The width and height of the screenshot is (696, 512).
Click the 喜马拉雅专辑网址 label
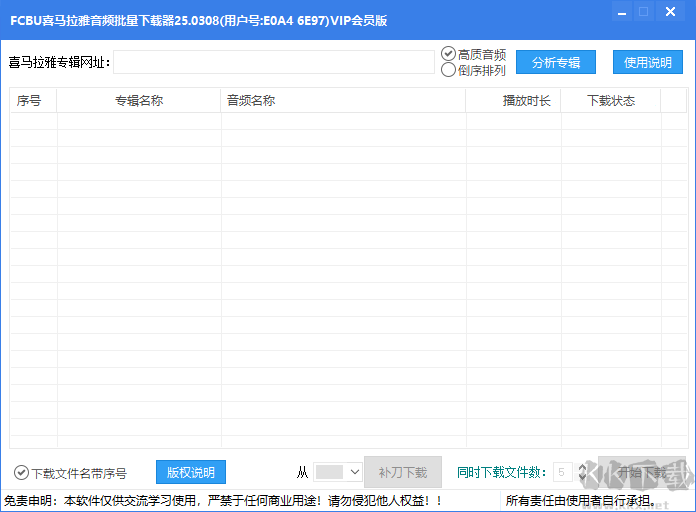tap(59, 62)
